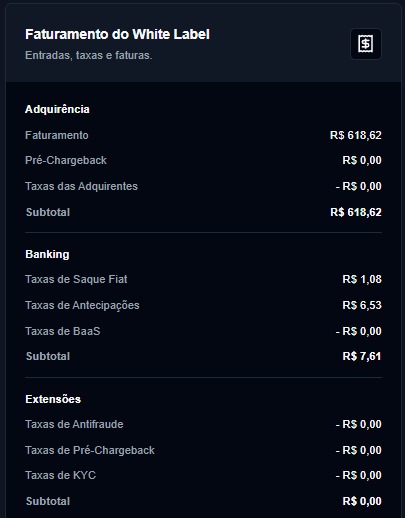Screen dimensions: 405x518
Task: Select the Faturamento do White Label title
Action: (117, 34)
